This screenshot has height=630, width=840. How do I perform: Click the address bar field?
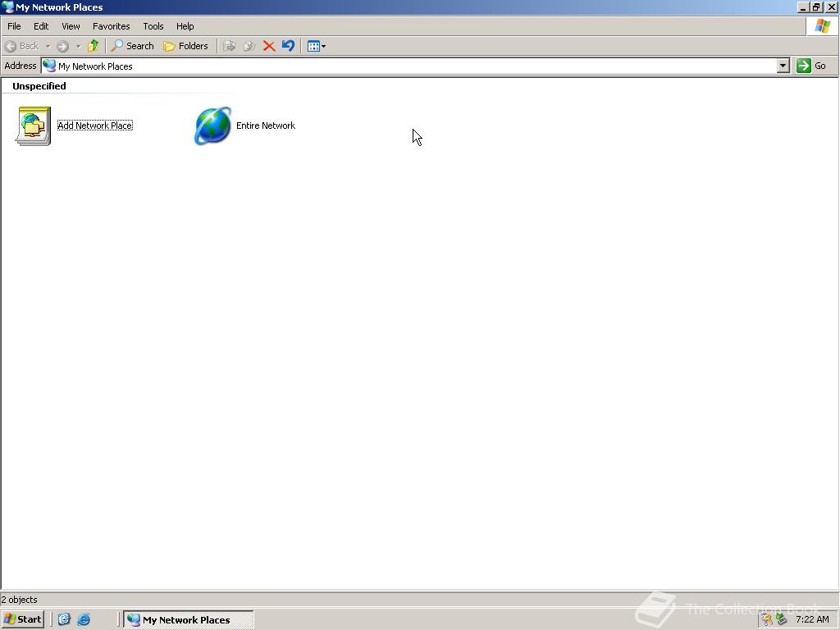[410, 66]
